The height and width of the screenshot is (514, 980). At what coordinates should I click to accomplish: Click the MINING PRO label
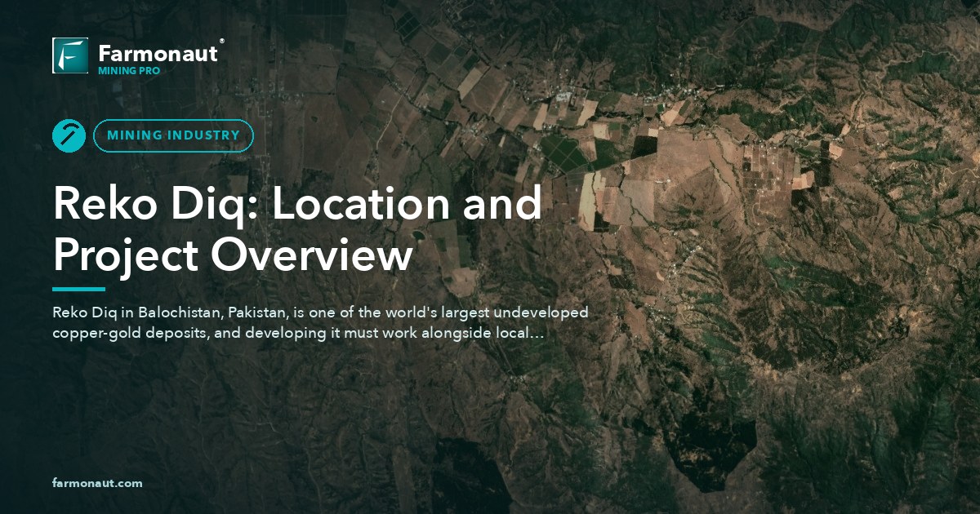tap(129, 71)
